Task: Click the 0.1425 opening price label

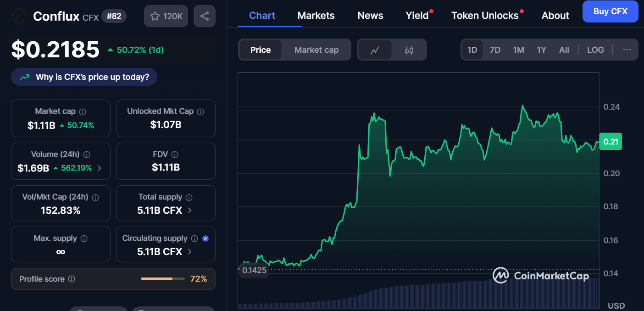Action: coord(254,270)
